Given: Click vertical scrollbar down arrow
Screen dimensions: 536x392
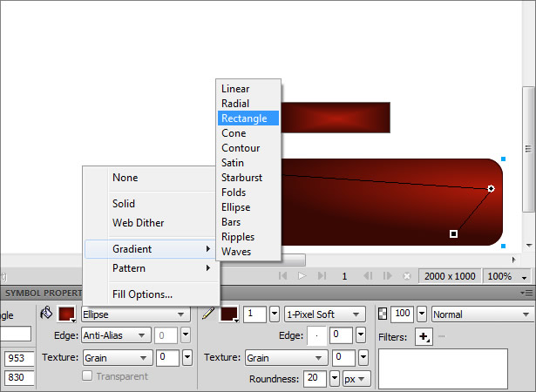Looking at the screenshot, I should [x=529, y=246].
